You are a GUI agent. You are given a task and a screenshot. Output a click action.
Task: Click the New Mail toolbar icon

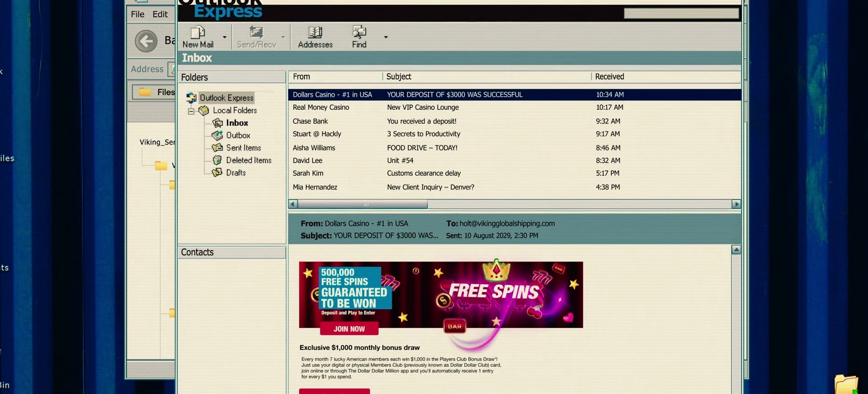(198, 33)
